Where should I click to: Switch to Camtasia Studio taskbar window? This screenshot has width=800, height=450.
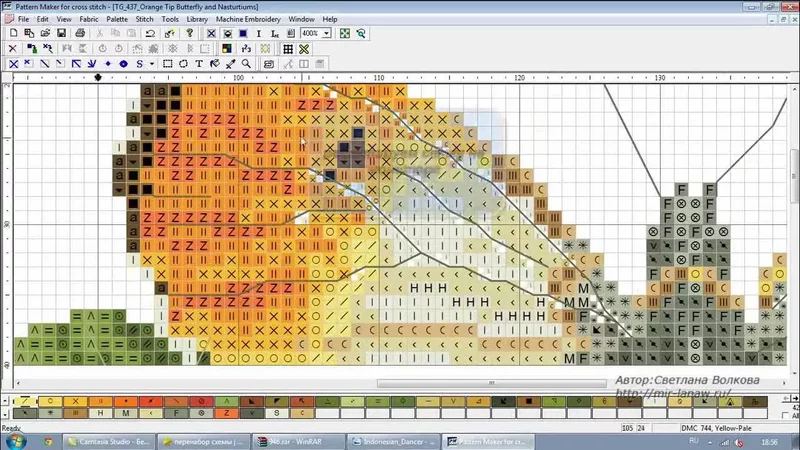[108, 442]
